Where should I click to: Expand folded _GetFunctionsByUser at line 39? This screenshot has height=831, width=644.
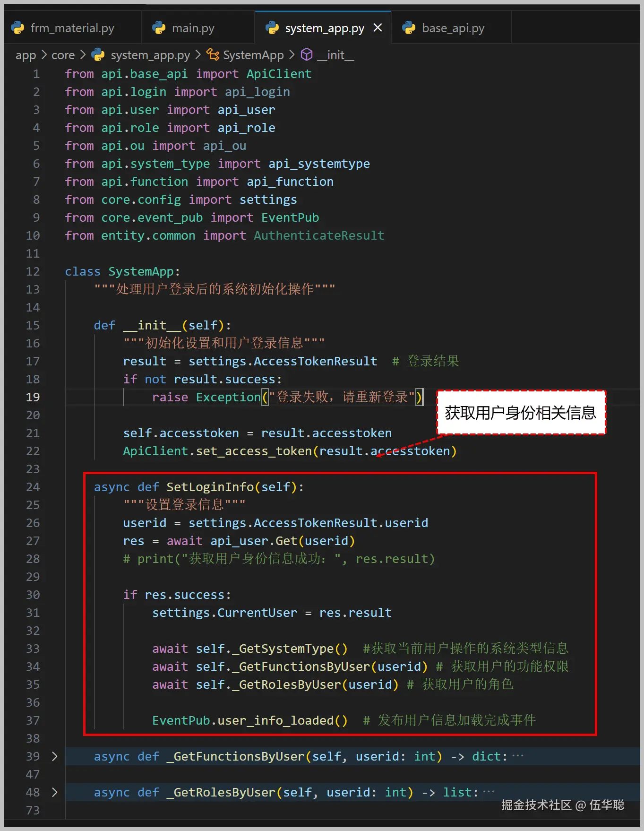pos(54,756)
